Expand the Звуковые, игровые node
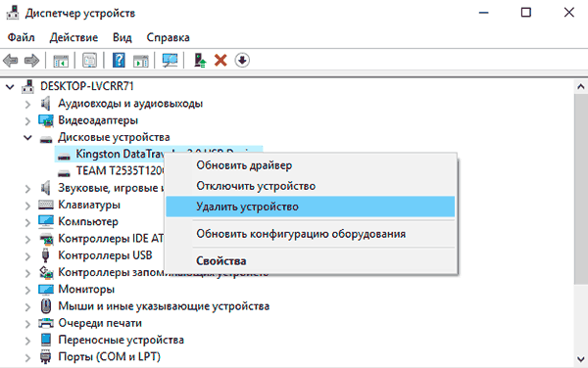The height and width of the screenshot is (368, 588). click(x=27, y=189)
